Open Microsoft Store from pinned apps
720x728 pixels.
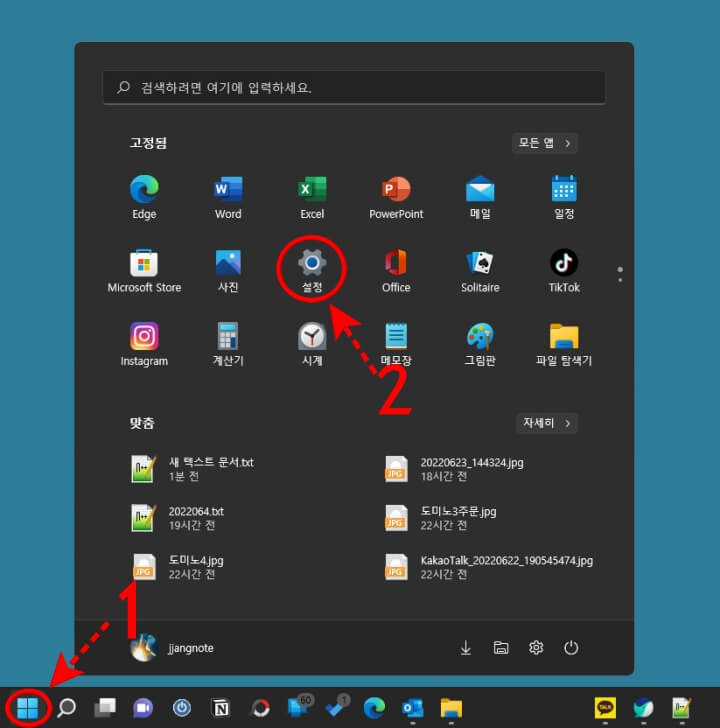pyautogui.click(x=144, y=271)
